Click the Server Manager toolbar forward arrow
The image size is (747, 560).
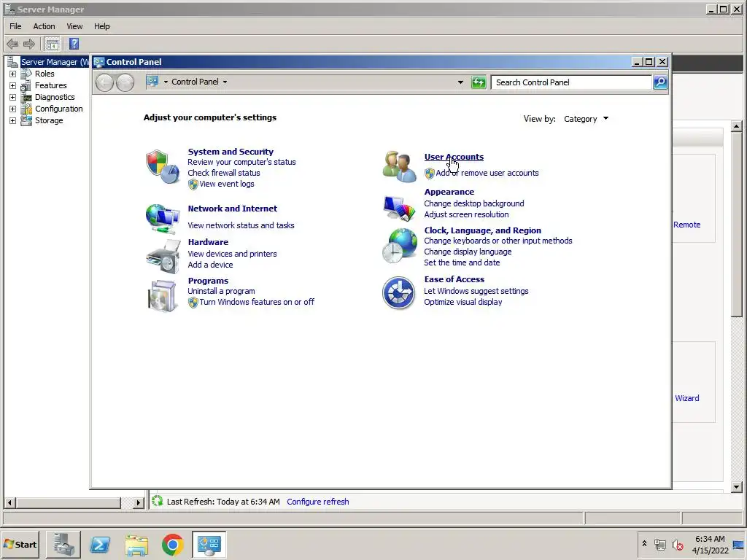tap(29, 44)
